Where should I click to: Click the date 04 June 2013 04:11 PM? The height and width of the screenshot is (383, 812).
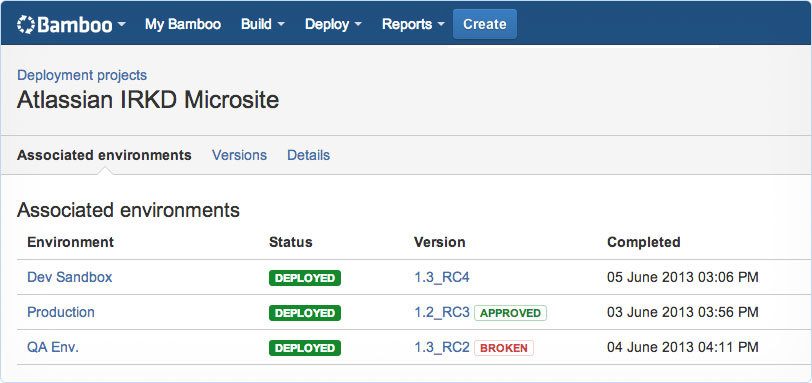tap(683, 348)
